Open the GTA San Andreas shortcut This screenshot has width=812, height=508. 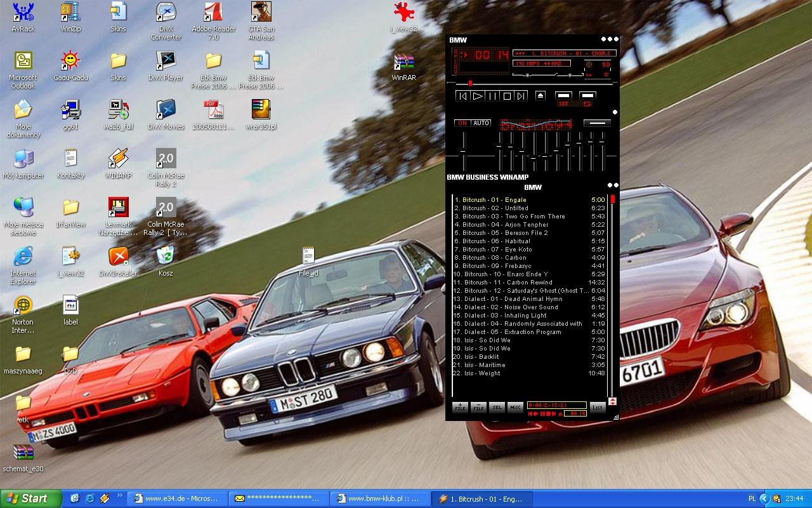point(261,21)
